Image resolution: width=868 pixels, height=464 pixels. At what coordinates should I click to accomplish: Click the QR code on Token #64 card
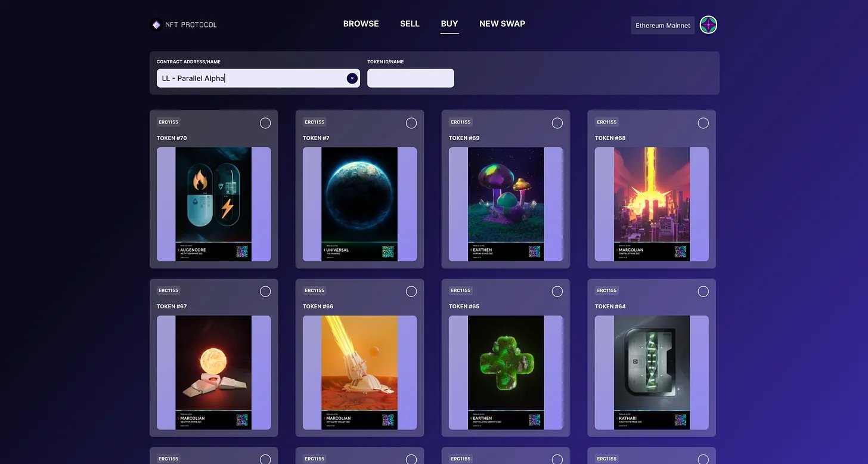[x=680, y=420]
